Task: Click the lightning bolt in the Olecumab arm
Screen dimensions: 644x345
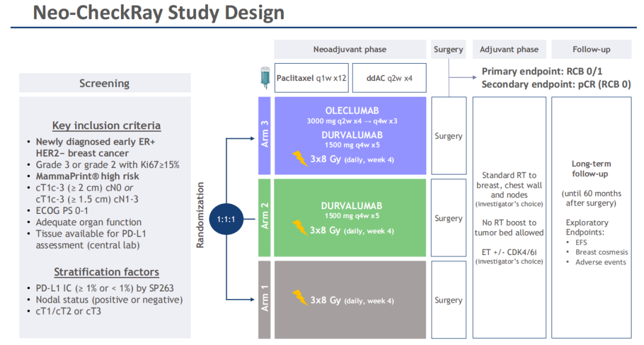Action: 299,158
